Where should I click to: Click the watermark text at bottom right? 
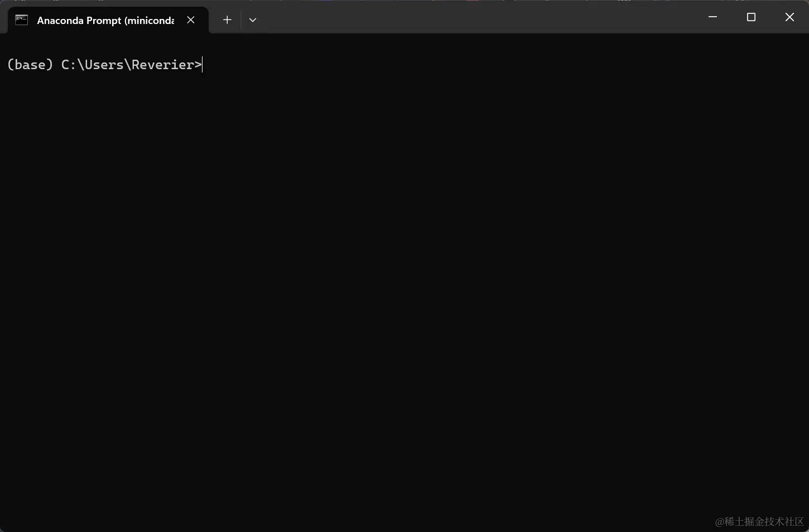coord(759,522)
